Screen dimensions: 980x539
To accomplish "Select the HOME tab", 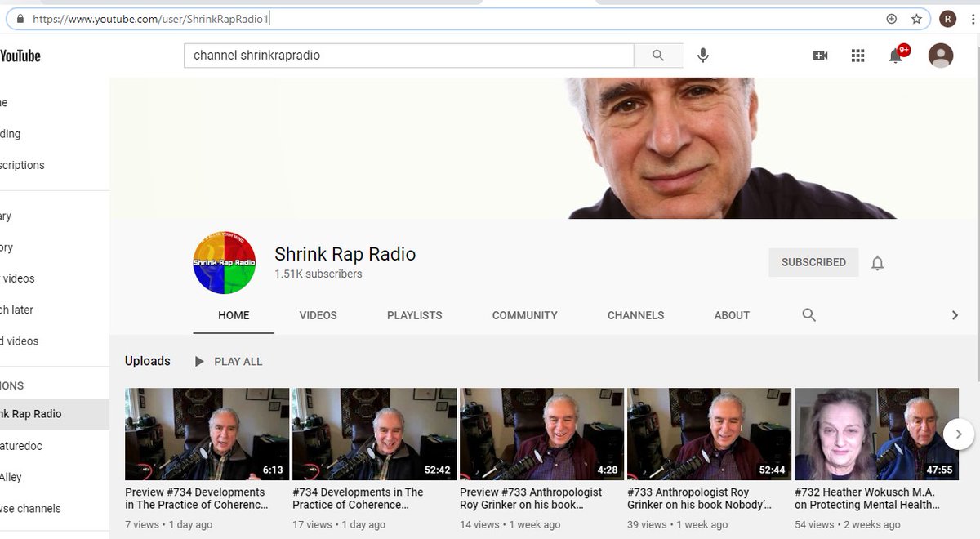I will pos(234,315).
